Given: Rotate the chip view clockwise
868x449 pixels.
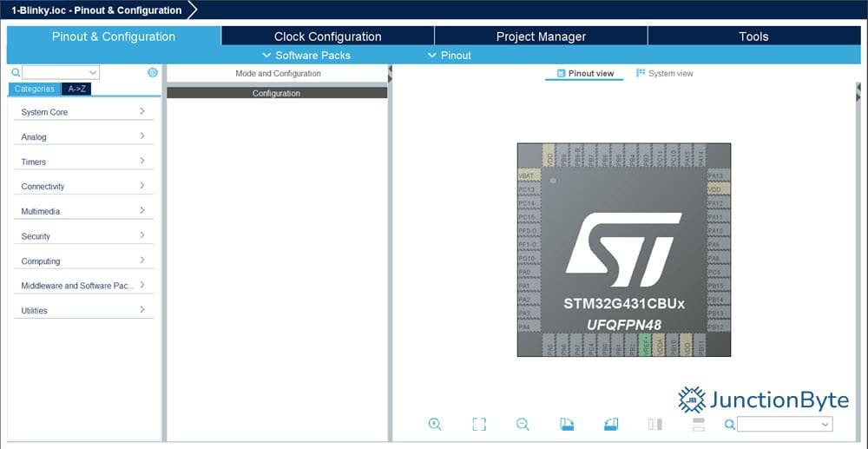Looking at the screenshot, I should pos(567,424).
